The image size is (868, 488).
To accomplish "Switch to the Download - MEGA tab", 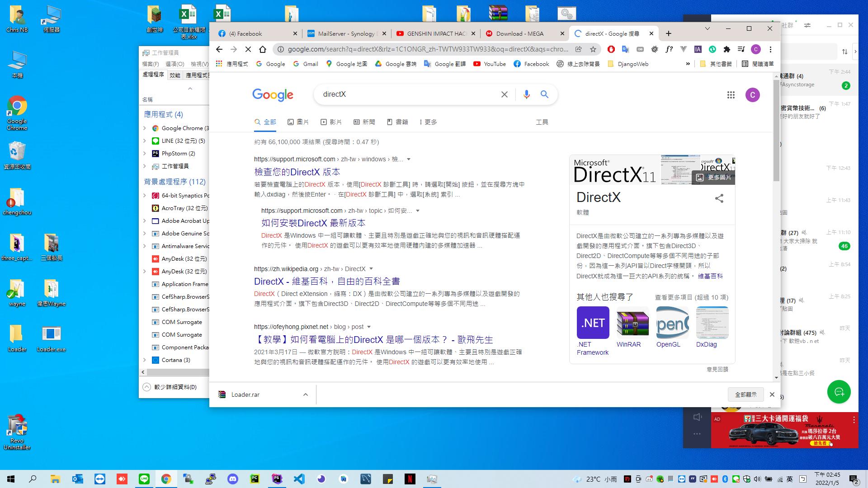I will (x=520, y=33).
